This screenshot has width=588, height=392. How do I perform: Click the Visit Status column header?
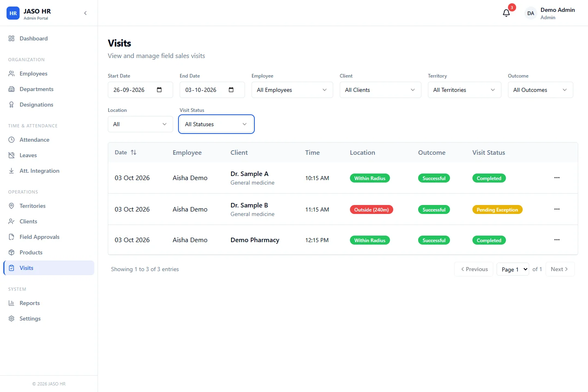coord(489,152)
